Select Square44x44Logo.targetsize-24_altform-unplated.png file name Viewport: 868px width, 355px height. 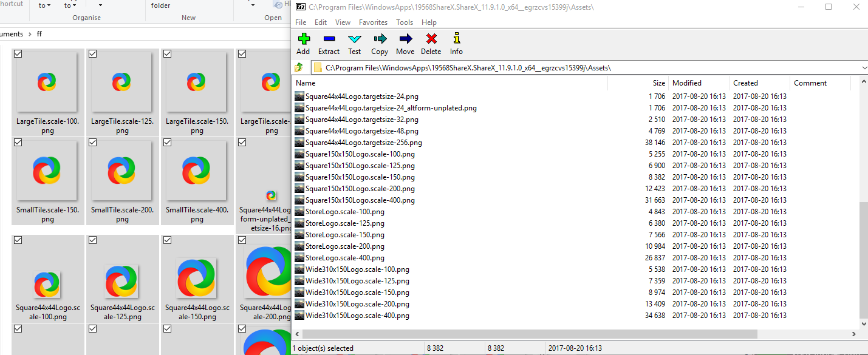391,107
